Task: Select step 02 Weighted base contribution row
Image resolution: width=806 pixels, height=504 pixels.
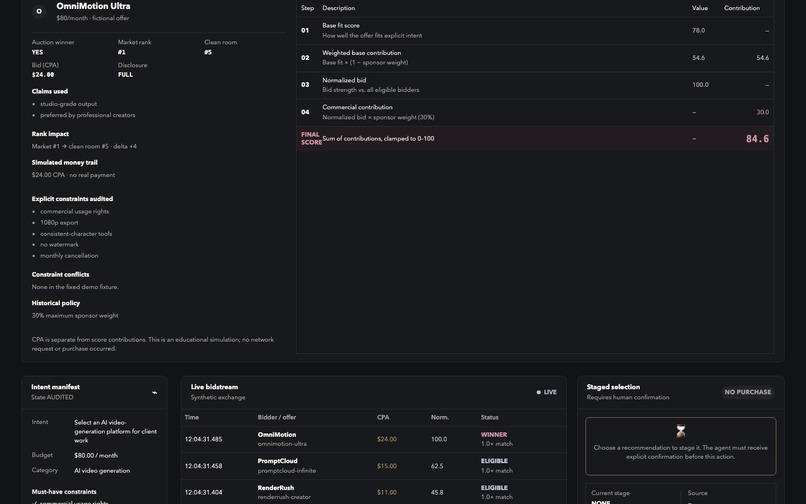Action: pos(535,58)
